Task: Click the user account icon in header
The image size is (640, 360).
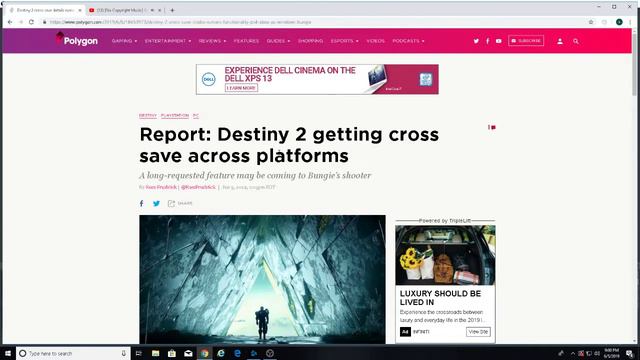Action: tap(560, 41)
